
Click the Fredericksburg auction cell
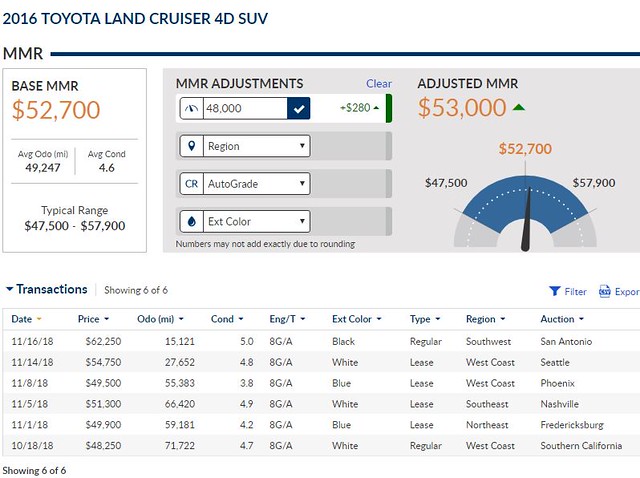point(572,425)
